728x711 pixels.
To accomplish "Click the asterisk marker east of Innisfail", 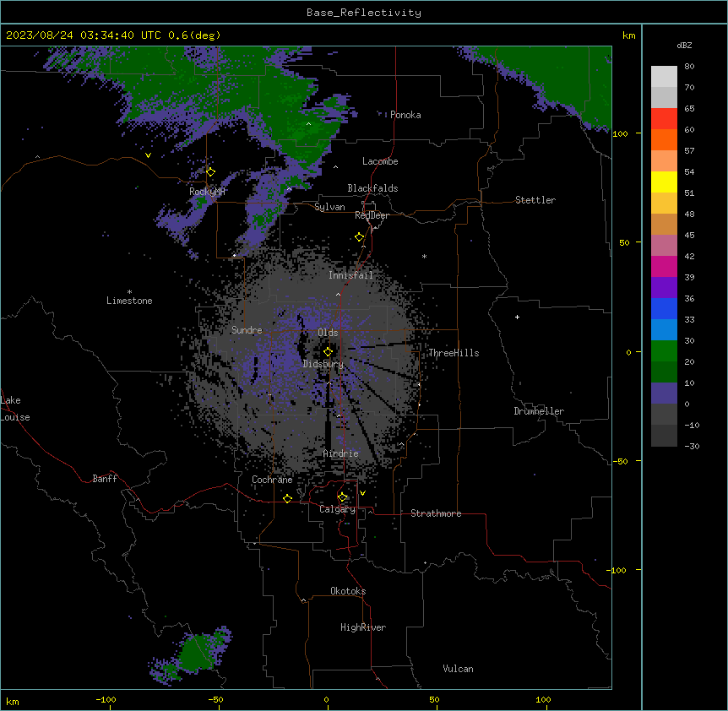I will 424,256.
